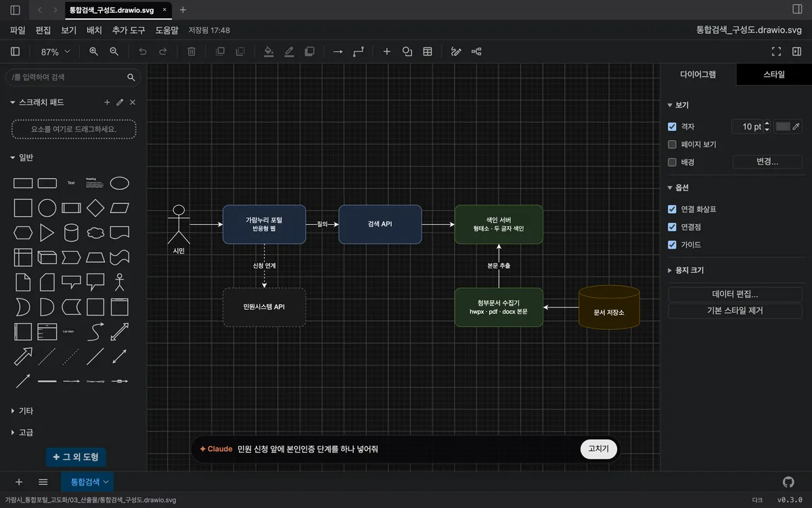
Task: Collapse the 보기 section in format panel
Action: click(678, 105)
